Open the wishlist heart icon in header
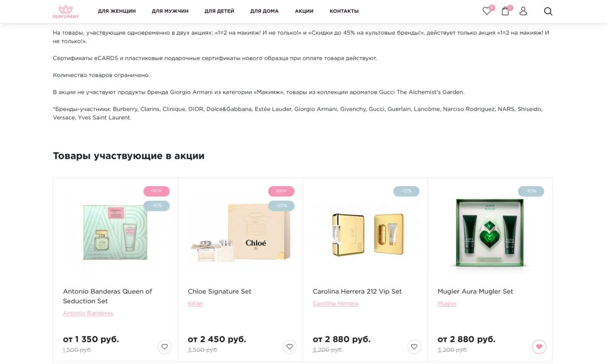The width and height of the screenshot is (607, 364). 486,10
